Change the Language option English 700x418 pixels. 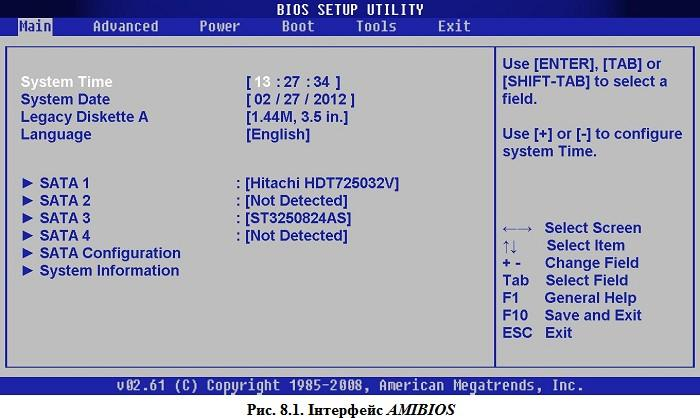tap(278, 134)
